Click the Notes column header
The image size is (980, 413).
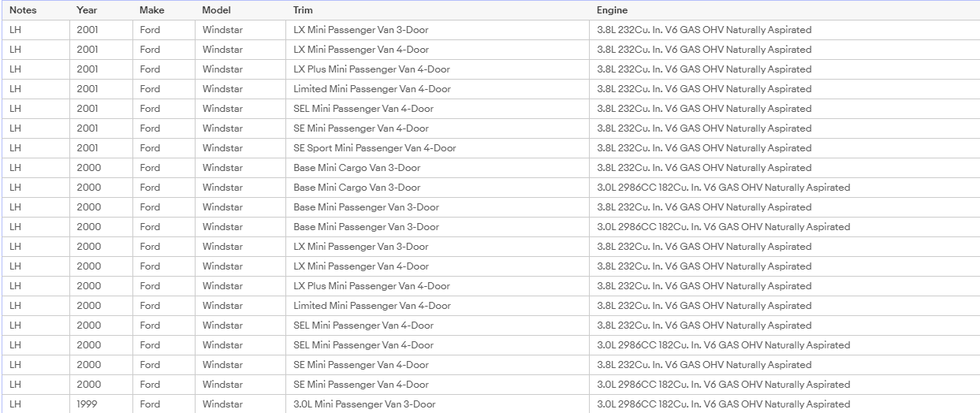[23, 10]
